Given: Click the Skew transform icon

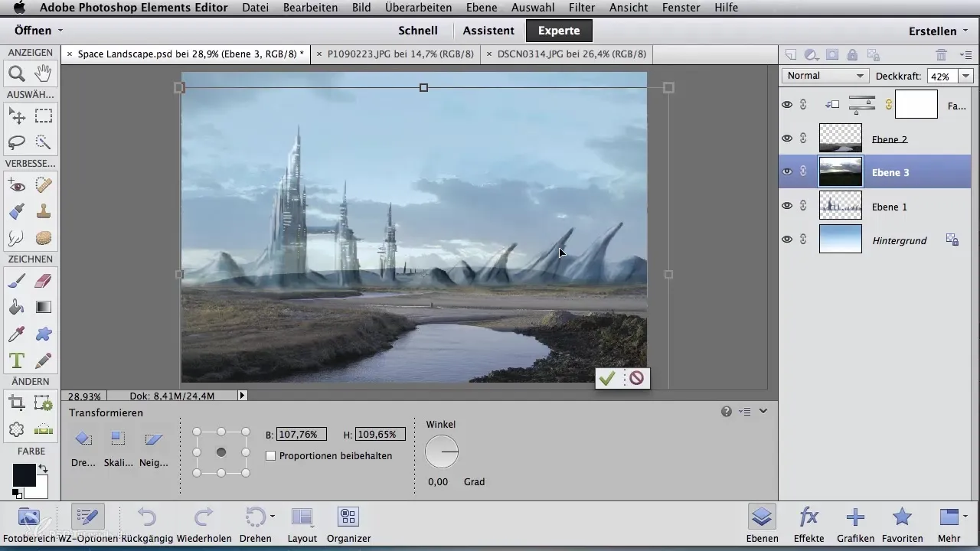Looking at the screenshot, I should click(x=154, y=439).
